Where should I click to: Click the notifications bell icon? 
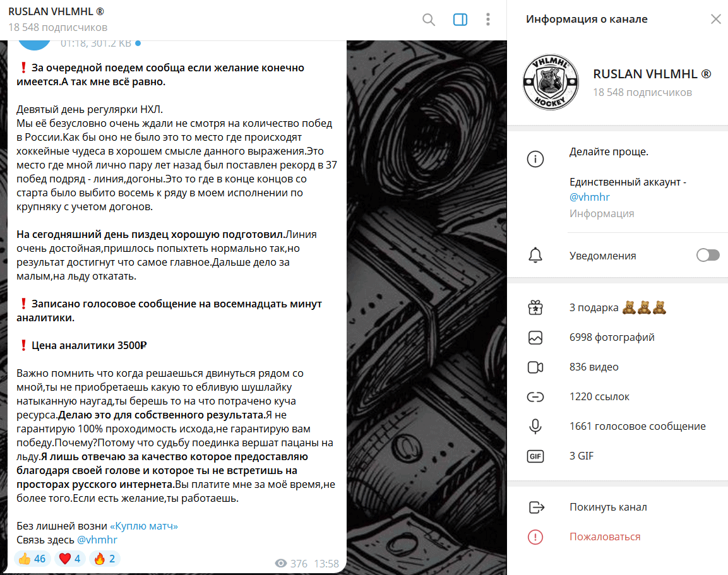tap(535, 255)
